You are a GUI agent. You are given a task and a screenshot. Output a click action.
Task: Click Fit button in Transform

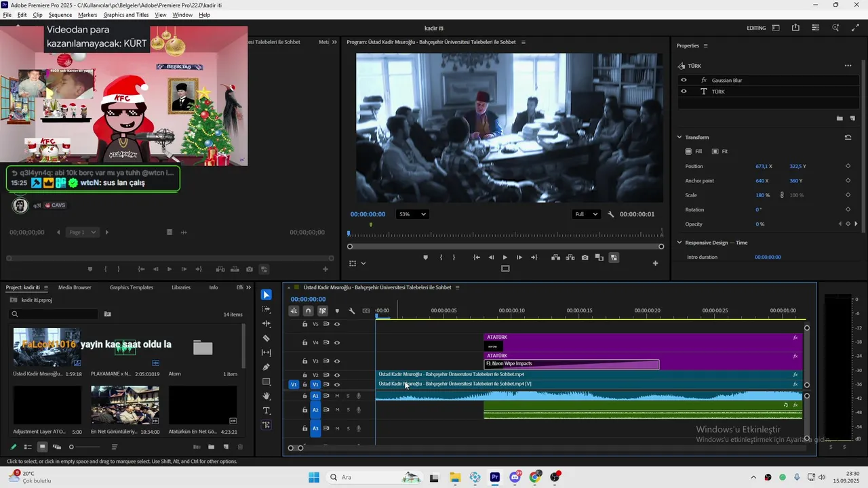[x=720, y=151]
